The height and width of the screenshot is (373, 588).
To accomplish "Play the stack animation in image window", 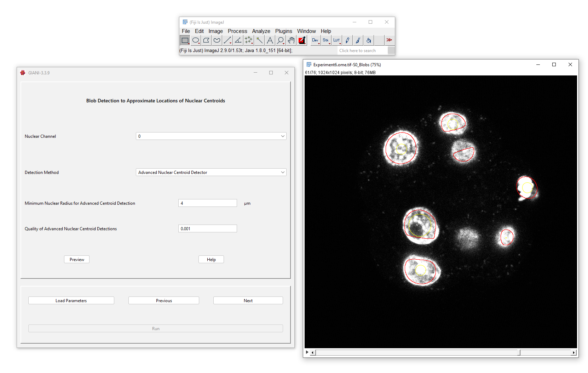I will (307, 352).
